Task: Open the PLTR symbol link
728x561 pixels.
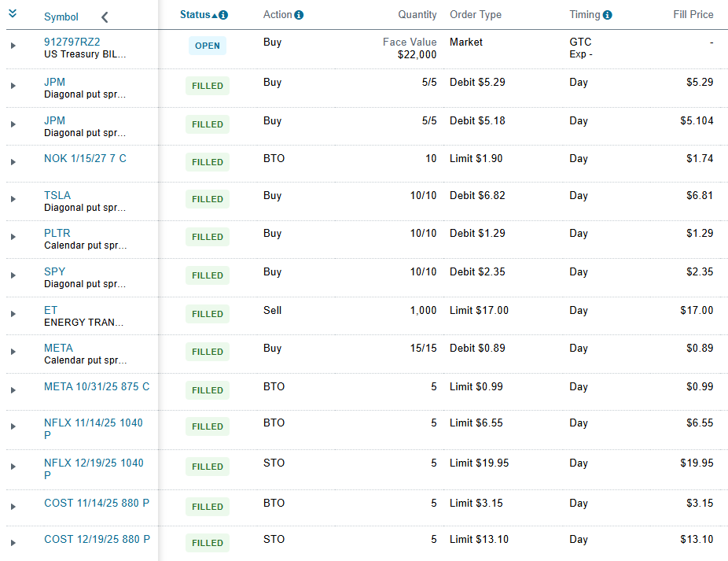Action: coord(57,234)
